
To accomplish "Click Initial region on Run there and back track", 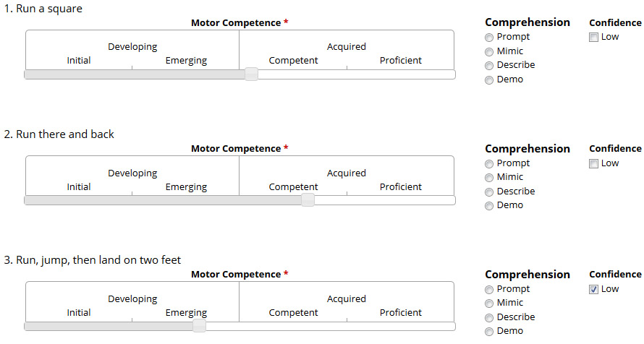I will (x=78, y=200).
